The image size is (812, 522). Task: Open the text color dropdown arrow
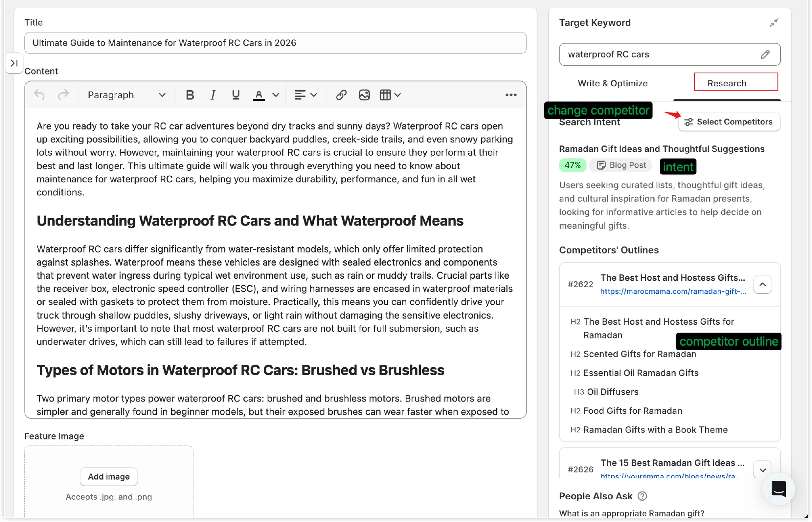276,95
